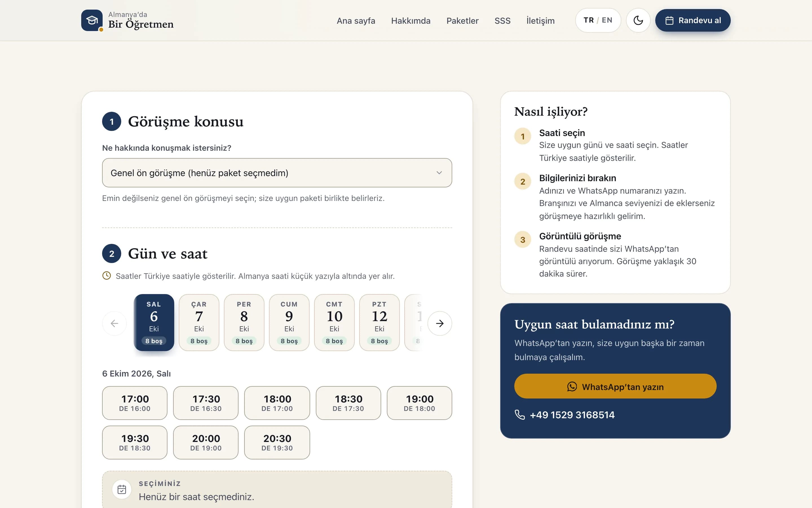Image resolution: width=812 pixels, height=508 pixels.
Task: Open İletişim nav item
Action: 540,21
